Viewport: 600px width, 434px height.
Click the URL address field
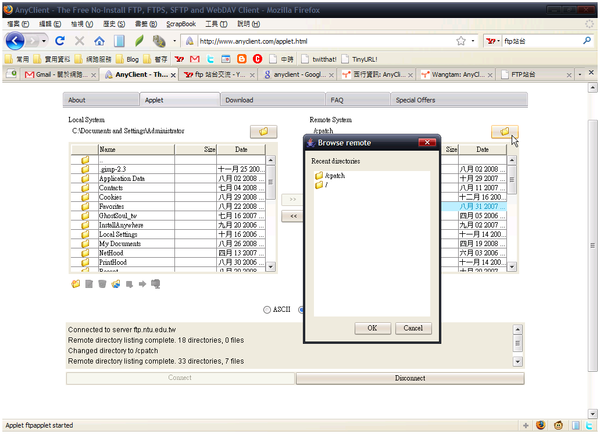(x=325, y=41)
